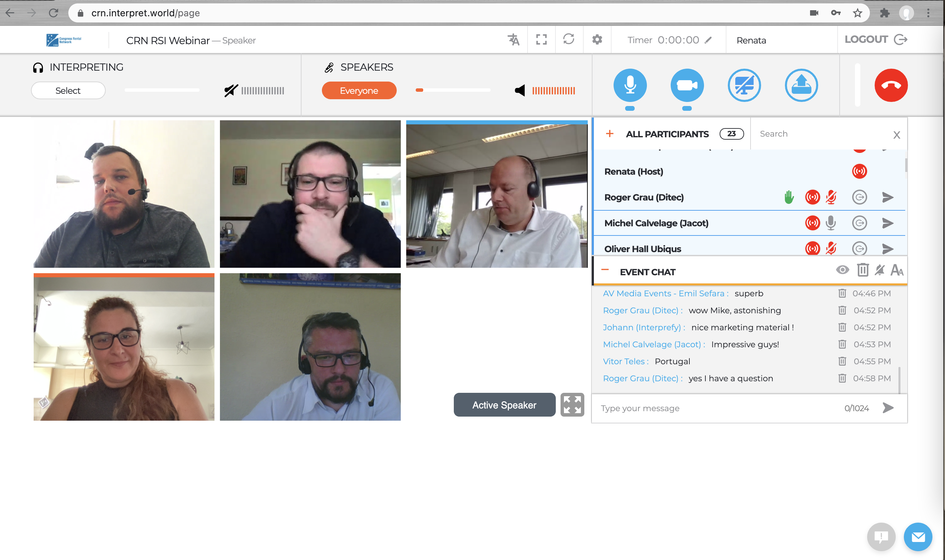Open the blue mail support button
Viewport: 945px width, 560px height.
click(918, 537)
